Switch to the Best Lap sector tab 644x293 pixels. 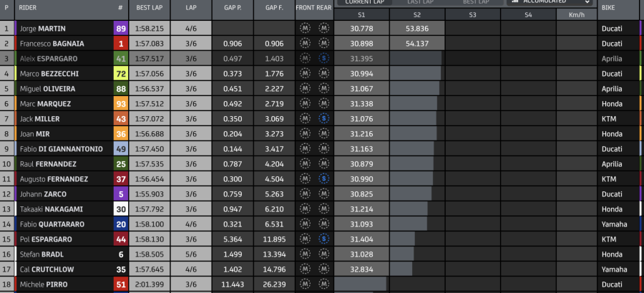pos(476,2)
